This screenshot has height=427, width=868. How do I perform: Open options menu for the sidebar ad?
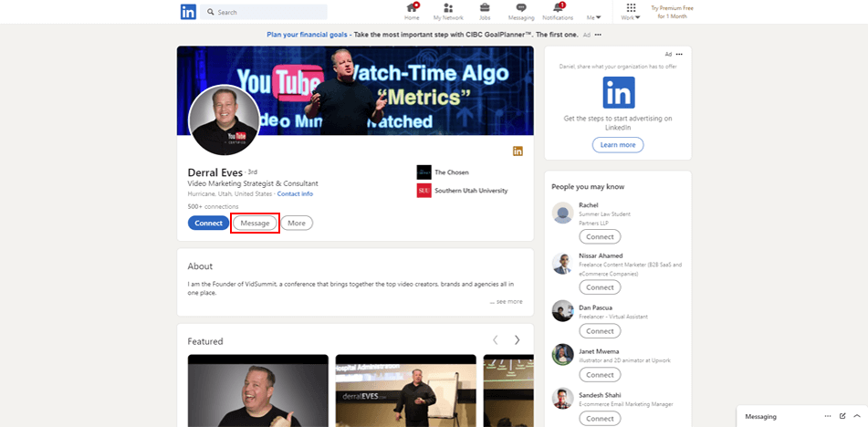679,54
